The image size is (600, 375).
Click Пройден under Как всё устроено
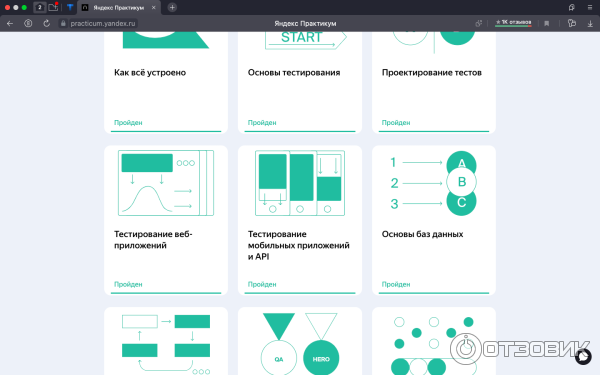pyautogui.click(x=128, y=122)
